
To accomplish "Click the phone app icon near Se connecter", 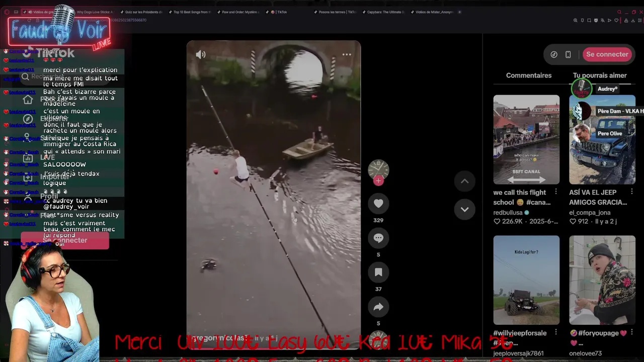I will click(568, 54).
